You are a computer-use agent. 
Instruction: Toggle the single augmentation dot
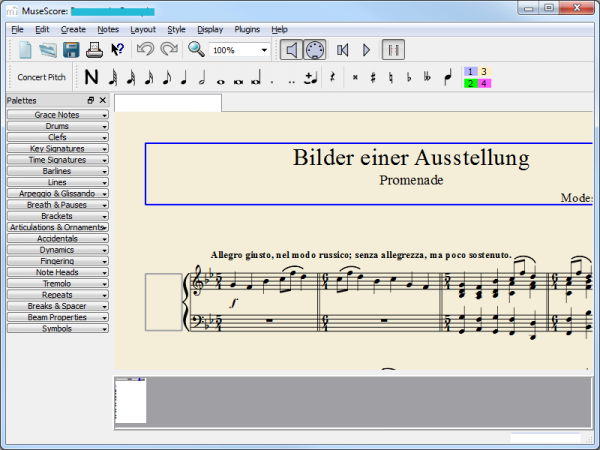coord(272,82)
